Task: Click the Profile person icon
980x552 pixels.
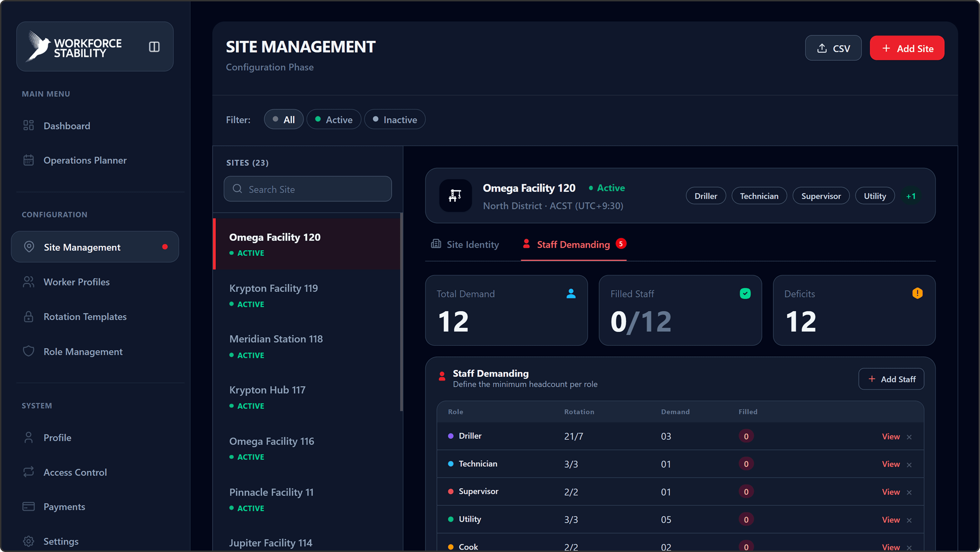Action: [29, 437]
